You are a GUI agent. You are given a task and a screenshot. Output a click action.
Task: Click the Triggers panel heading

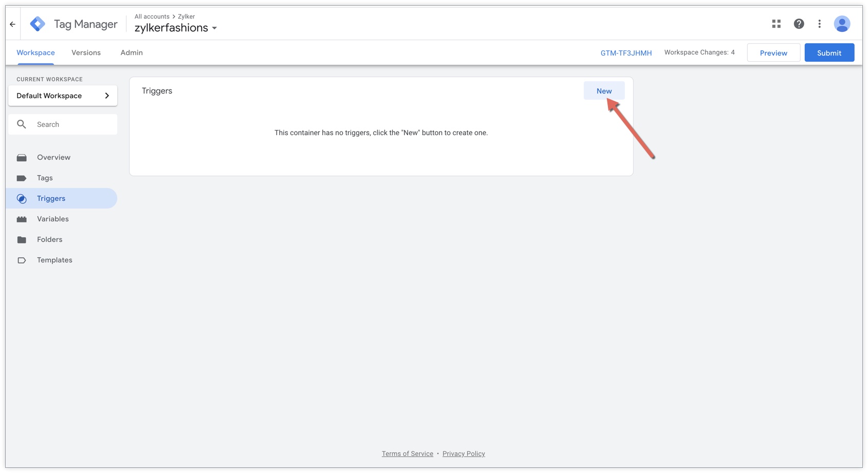pyautogui.click(x=157, y=91)
